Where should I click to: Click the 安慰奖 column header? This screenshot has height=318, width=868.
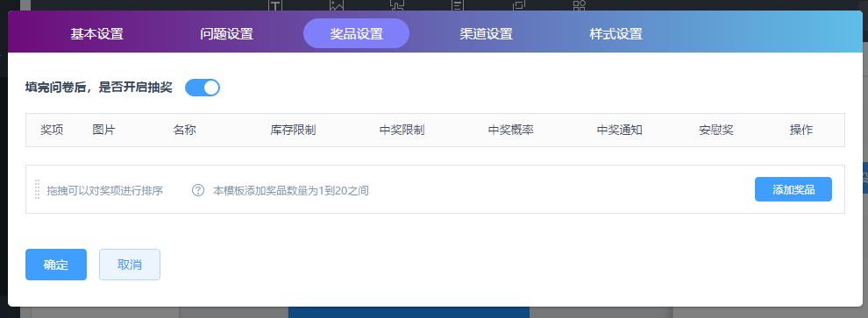[x=716, y=130]
